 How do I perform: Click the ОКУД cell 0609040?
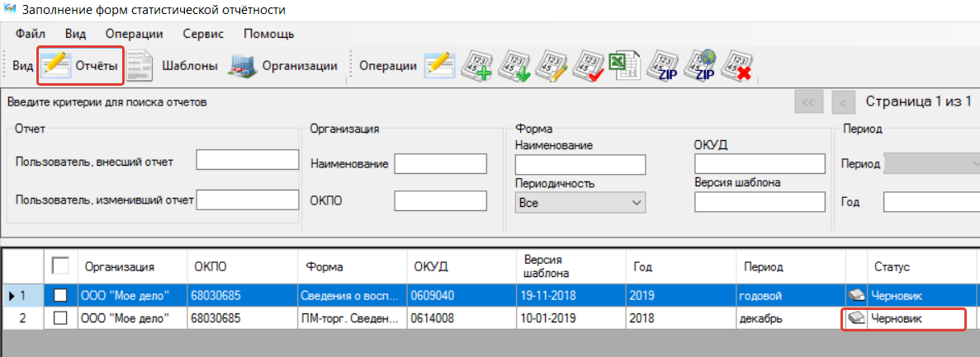(x=462, y=295)
